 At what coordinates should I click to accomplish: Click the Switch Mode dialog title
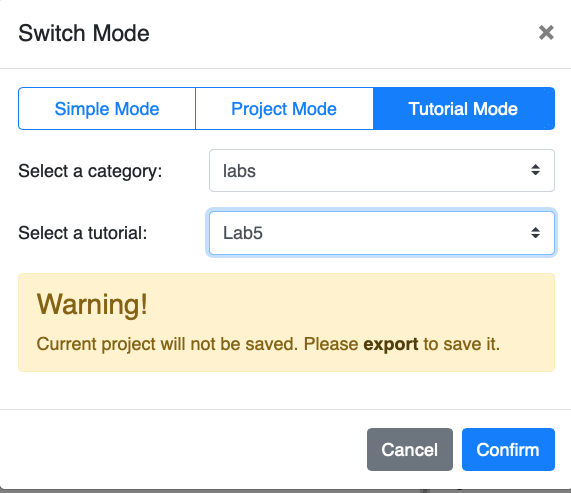point(84,33)
